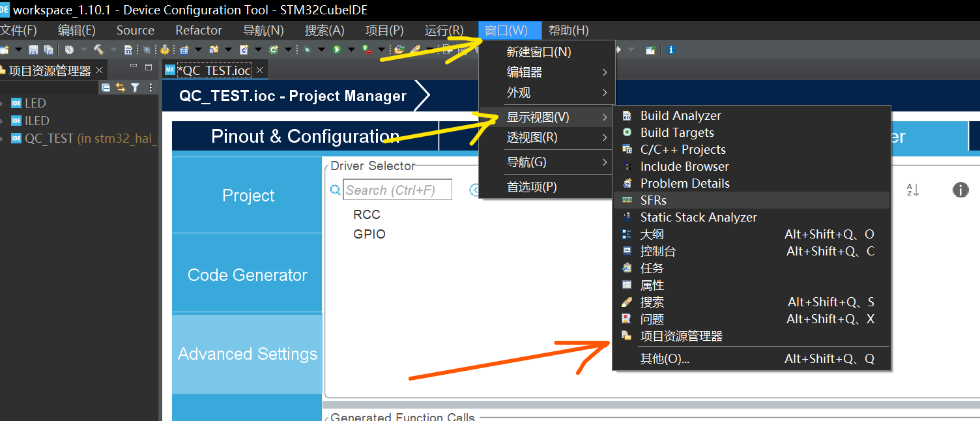
Task: Click the Device Configuration Tool code generation icon
Action: (164, 50)
